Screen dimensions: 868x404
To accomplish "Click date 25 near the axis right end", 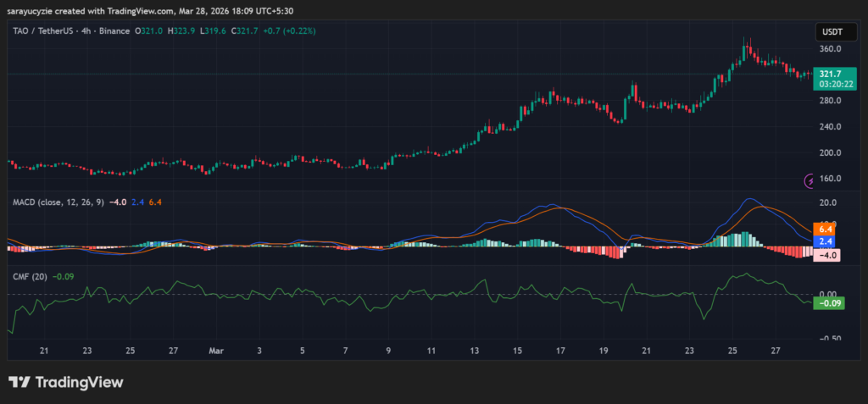I will (733, 350).
